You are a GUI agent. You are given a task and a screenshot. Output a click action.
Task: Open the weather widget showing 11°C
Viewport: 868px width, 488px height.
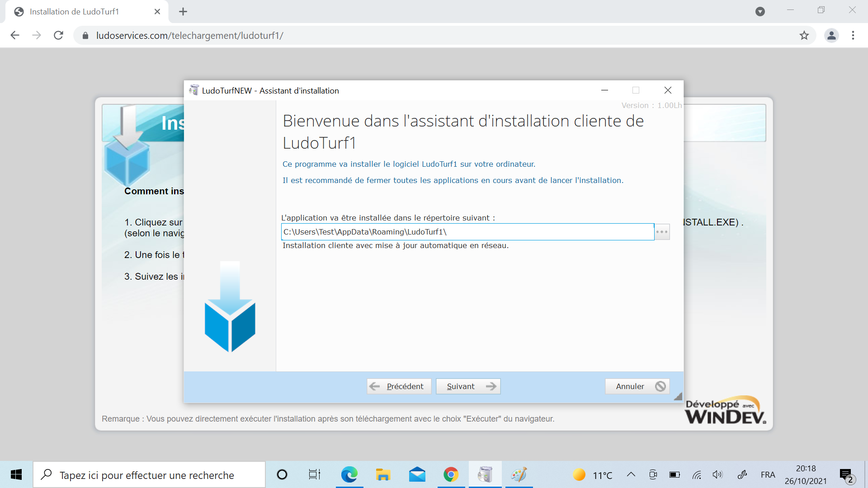(x=593, y=475)
